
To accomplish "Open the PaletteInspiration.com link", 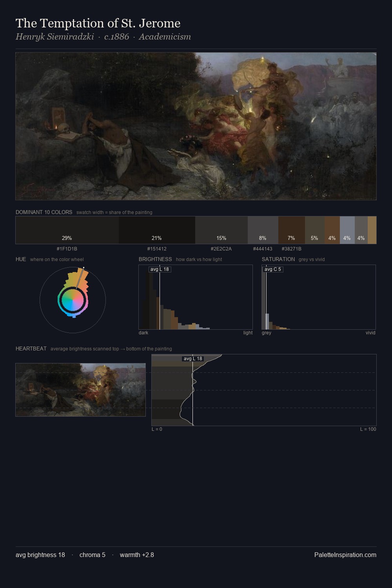I will pos(345,555).
